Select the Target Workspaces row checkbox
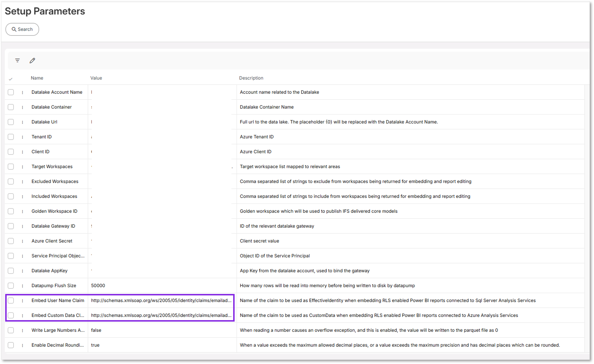Viewport: 594px width, 364px height. (x=11, y=167)
